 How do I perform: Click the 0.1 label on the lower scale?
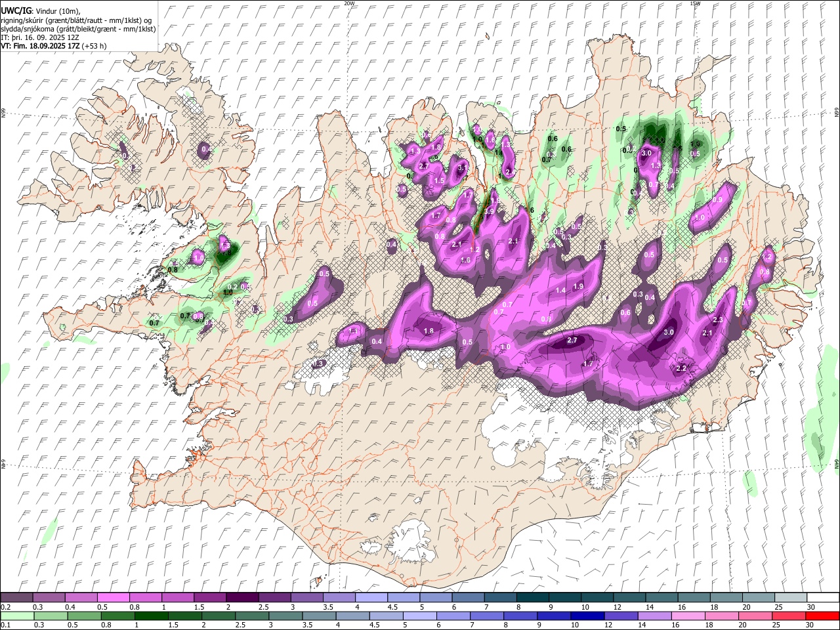tap(5, 625)
